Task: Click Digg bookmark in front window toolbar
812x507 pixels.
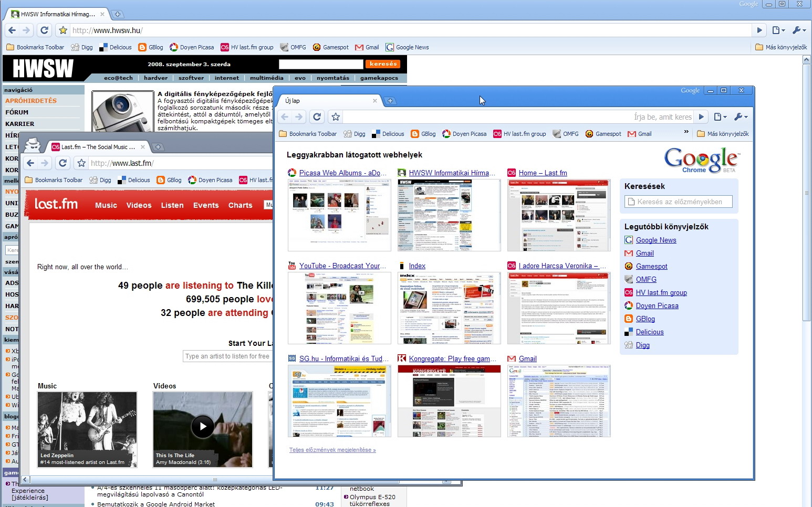Action: (355, 134)
